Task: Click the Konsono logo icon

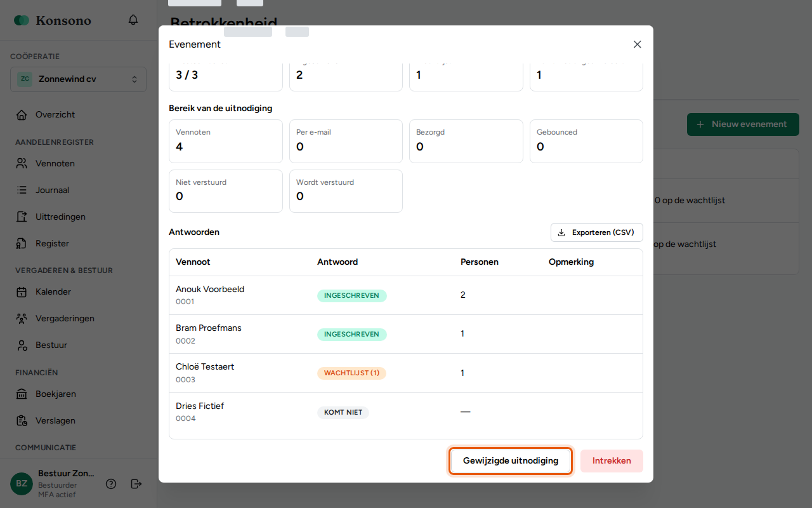Action: tap(22, 20)
